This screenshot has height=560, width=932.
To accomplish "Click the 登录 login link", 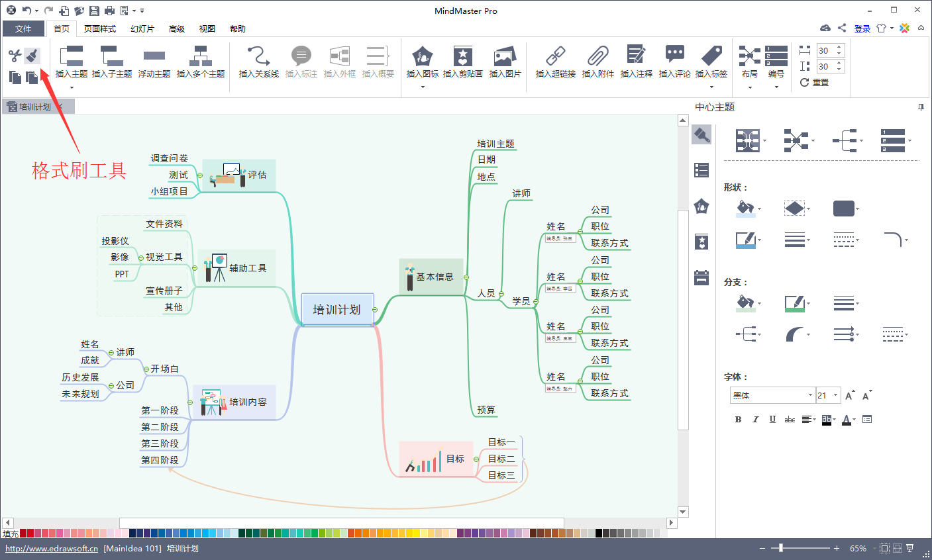I will [862, 28].
